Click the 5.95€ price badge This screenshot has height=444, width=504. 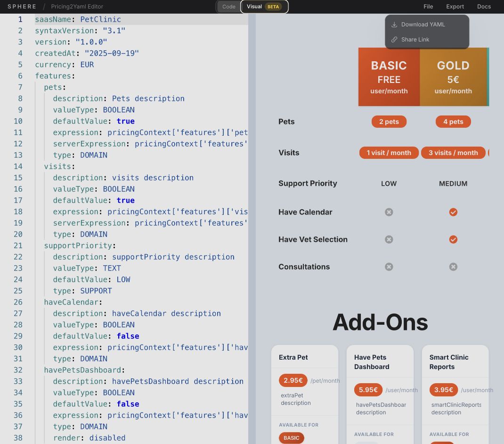(x=368, y=390)
